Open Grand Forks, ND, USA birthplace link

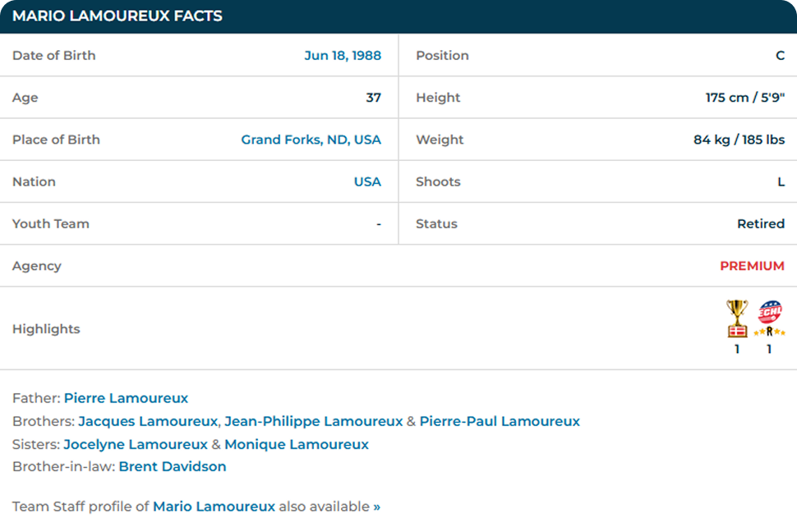[311, 140]
